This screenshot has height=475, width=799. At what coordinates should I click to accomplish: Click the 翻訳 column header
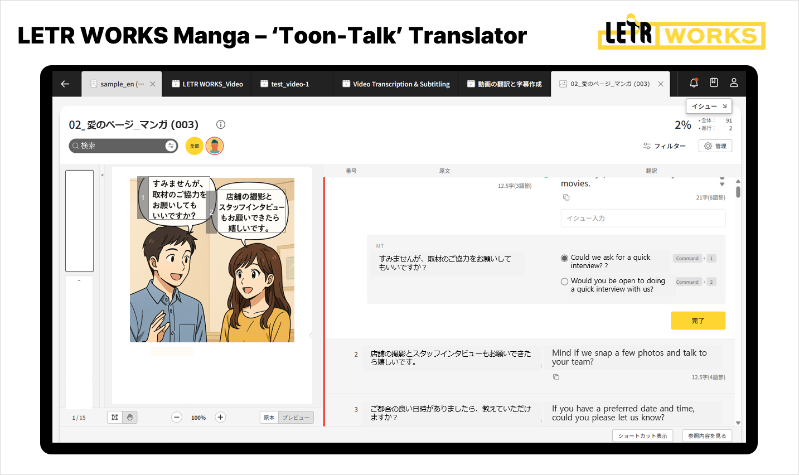coord(651,171)
